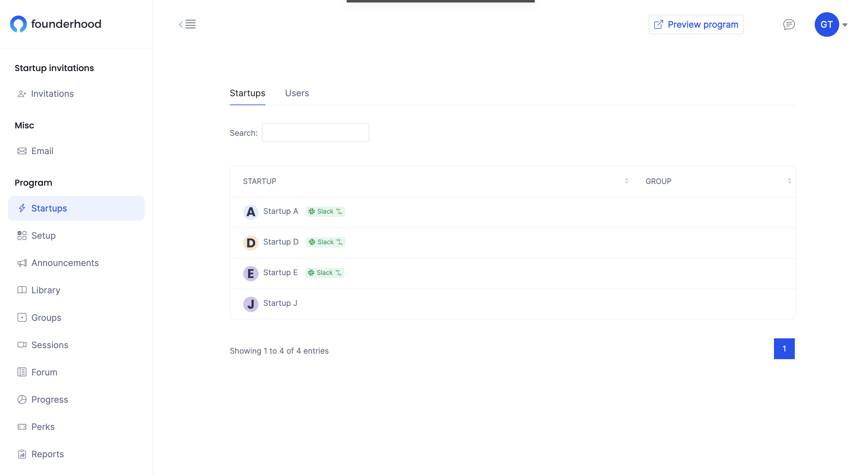
Task: Switch to the Users tab
Action: coord(296,93)
